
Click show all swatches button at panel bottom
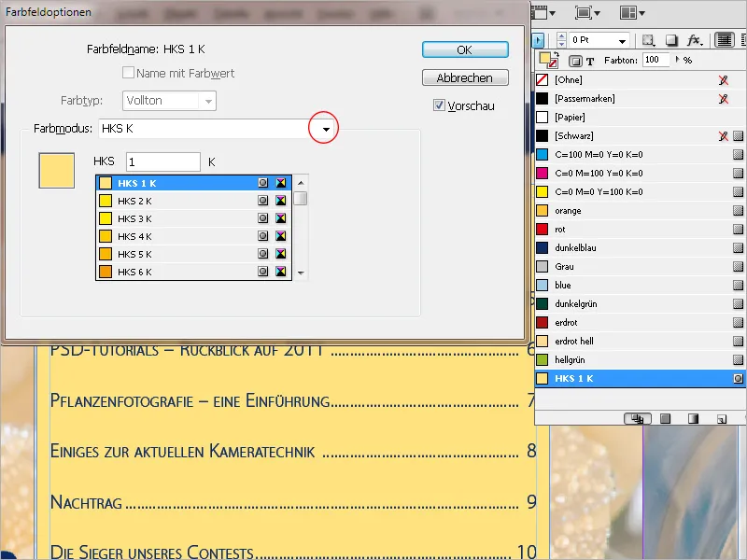click(638, 418)
